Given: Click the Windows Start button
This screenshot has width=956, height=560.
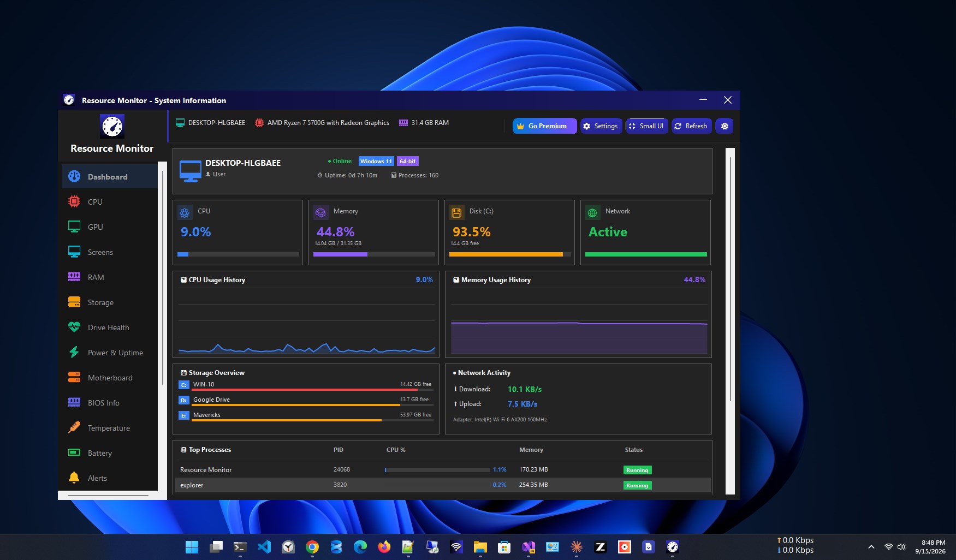Looking at the screenshot, I should click(192, 547).
